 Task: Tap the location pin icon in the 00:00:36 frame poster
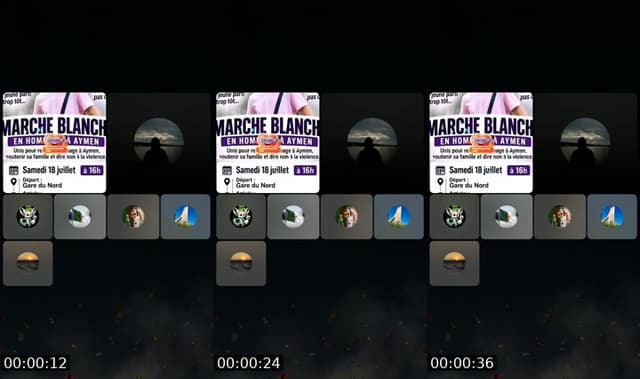click(440, 182)
